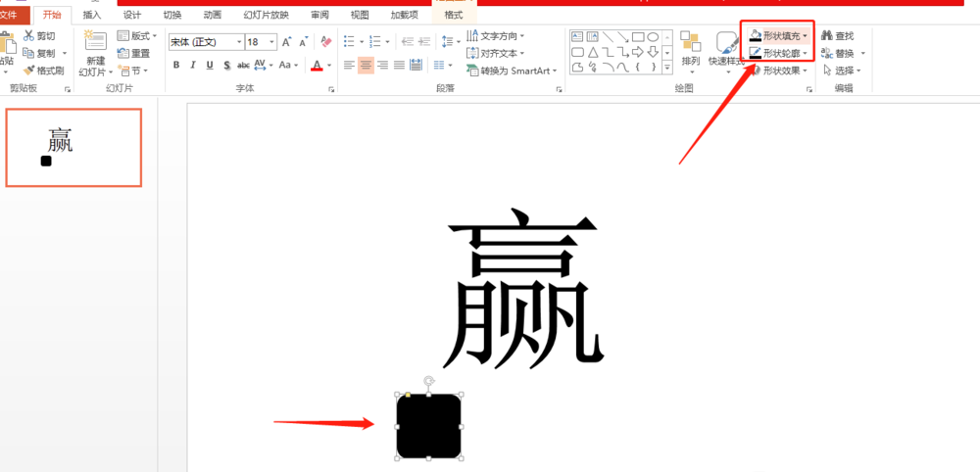The height and width of the screenshot is (472, 980).
Task: Open the font name dropdown 宋体 (正文)
Action: (x=239, y=42)
